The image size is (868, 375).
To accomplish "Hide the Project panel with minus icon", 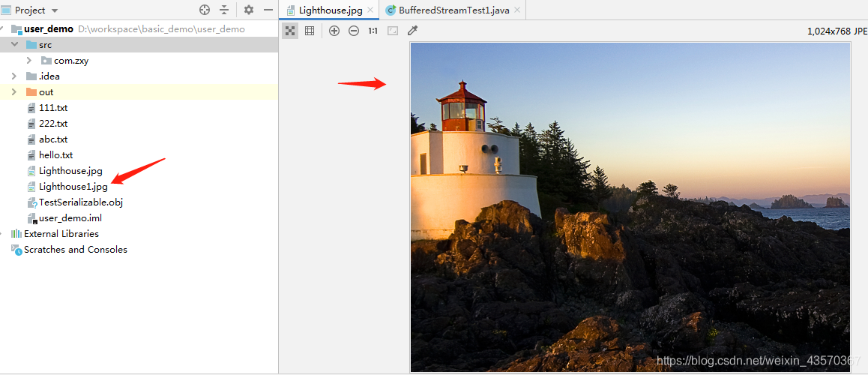I will 268,10.
